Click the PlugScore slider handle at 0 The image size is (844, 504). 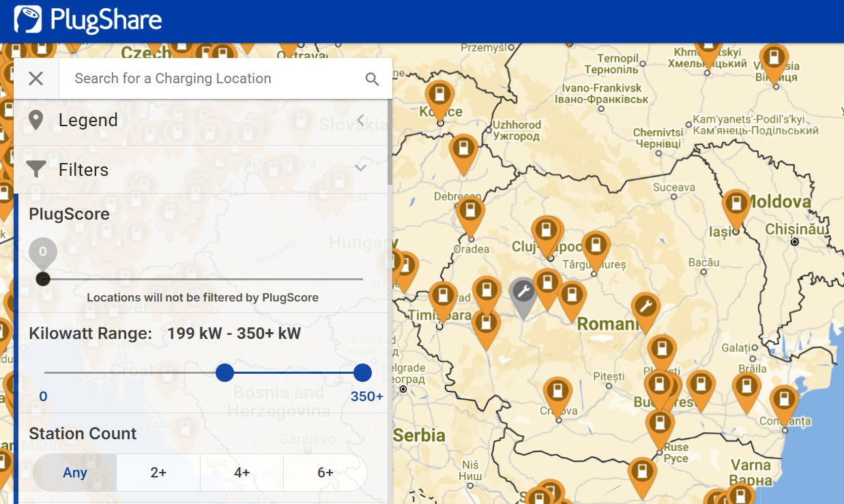pyautogui.click(x=43, y=279)
